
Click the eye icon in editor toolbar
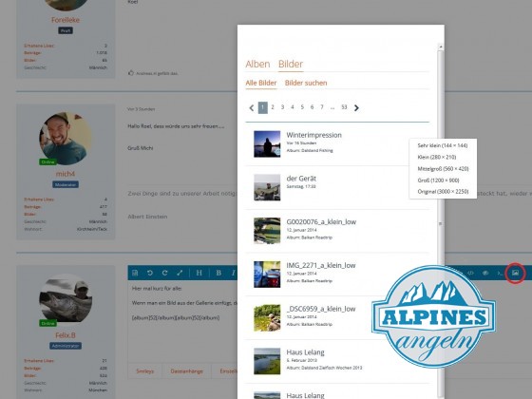485,273
